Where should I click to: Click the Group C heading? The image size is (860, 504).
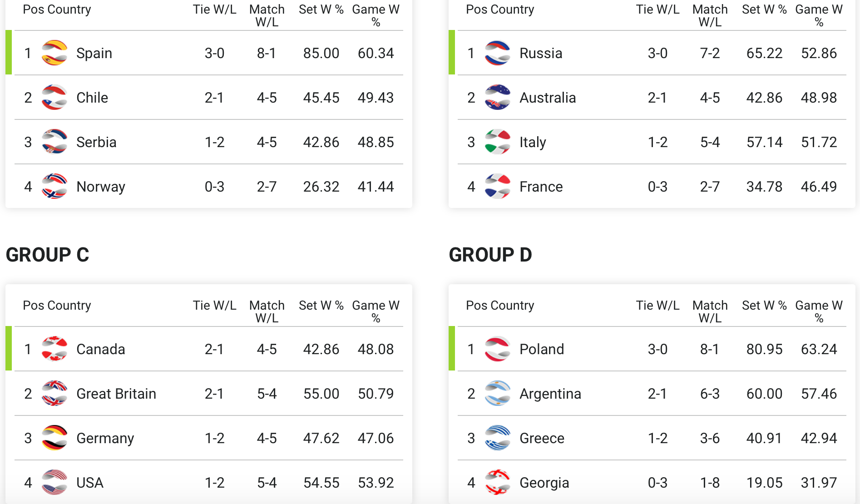47,255
